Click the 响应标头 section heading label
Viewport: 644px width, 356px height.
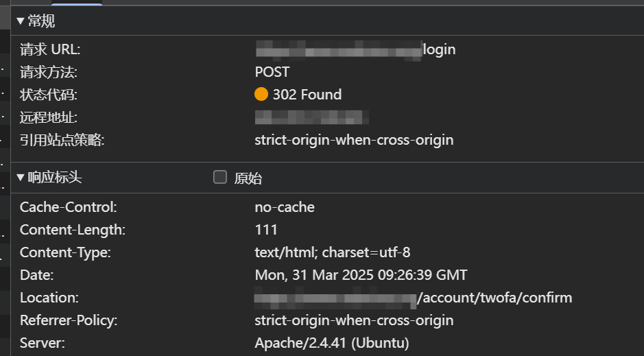(55, 178)
